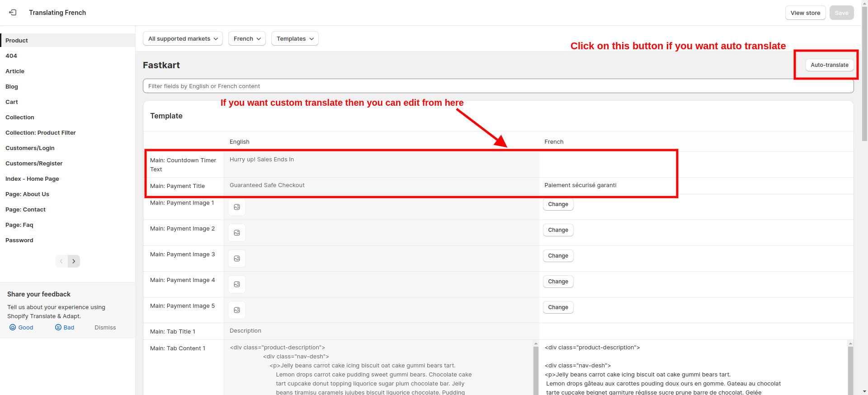
Task: Click English text 'Guaranteed Safe Checkout'
Action: tap(267, 185)
